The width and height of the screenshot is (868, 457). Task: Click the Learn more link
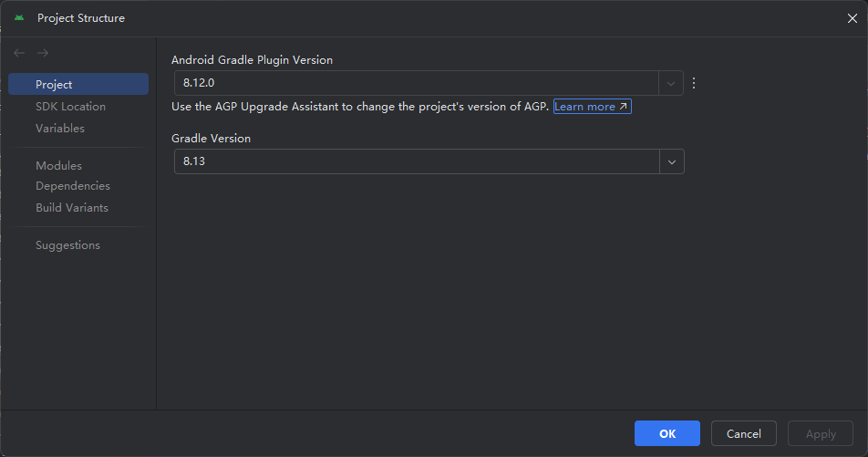click(592, 107)
